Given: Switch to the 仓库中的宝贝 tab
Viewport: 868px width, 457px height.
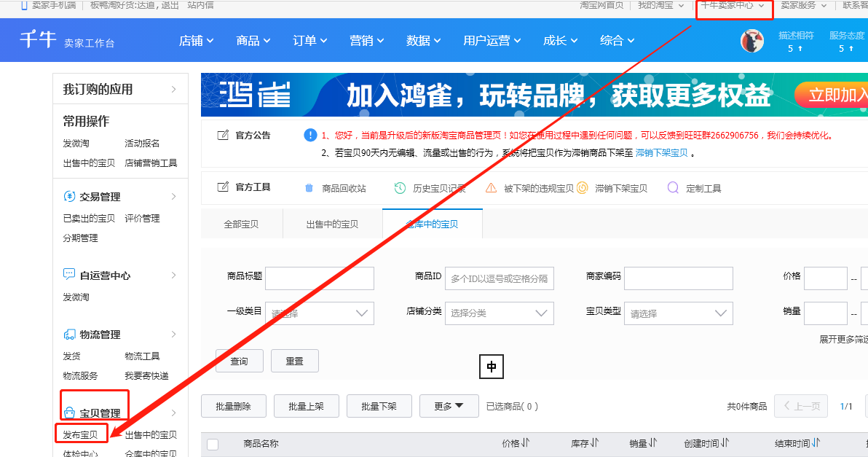Looking at the screenshot, I should (x=433, y=224).
